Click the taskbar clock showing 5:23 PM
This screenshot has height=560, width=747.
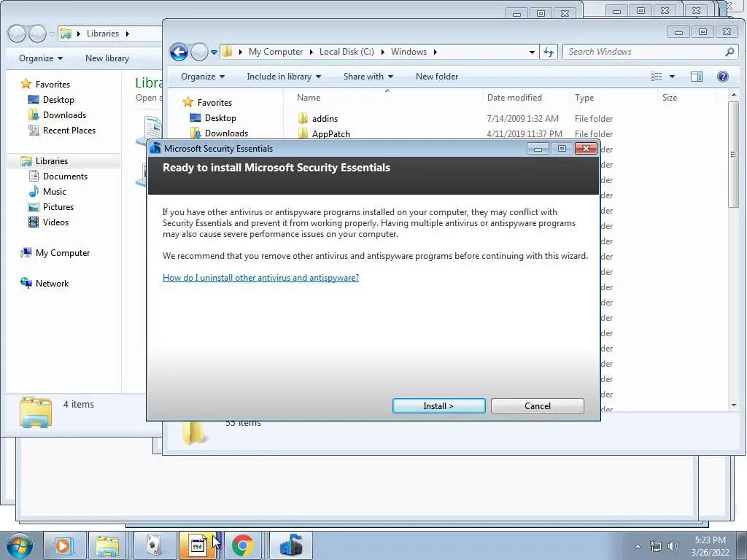pos(711,546)
